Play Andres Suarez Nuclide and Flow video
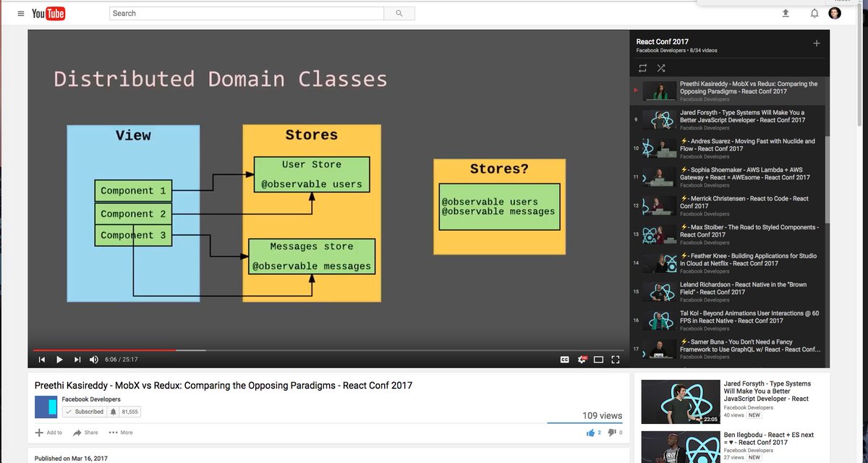868x463 pixels. (x=728, y=148)
